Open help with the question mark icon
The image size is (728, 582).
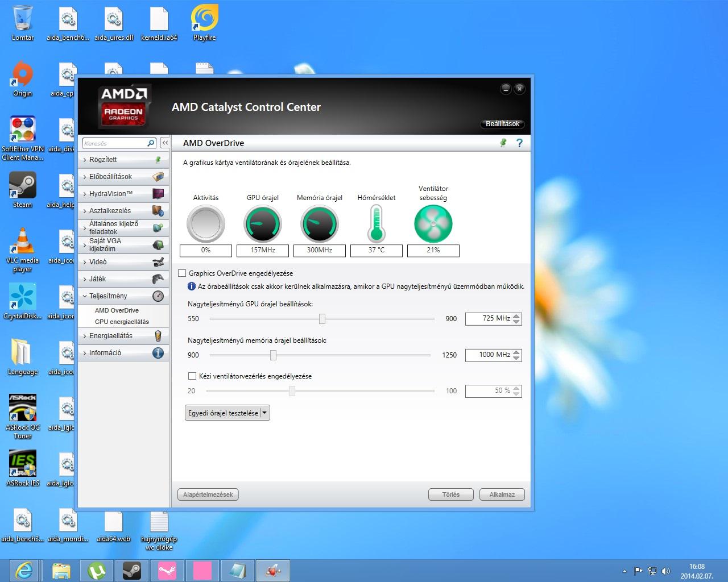pos(519,143)
